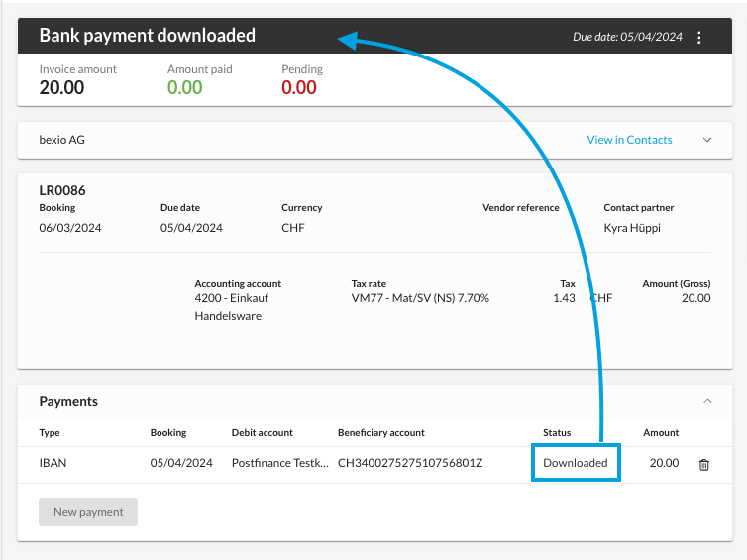
Task: Click gross amount 20.00 in invoice line
Action: (696, 298)
